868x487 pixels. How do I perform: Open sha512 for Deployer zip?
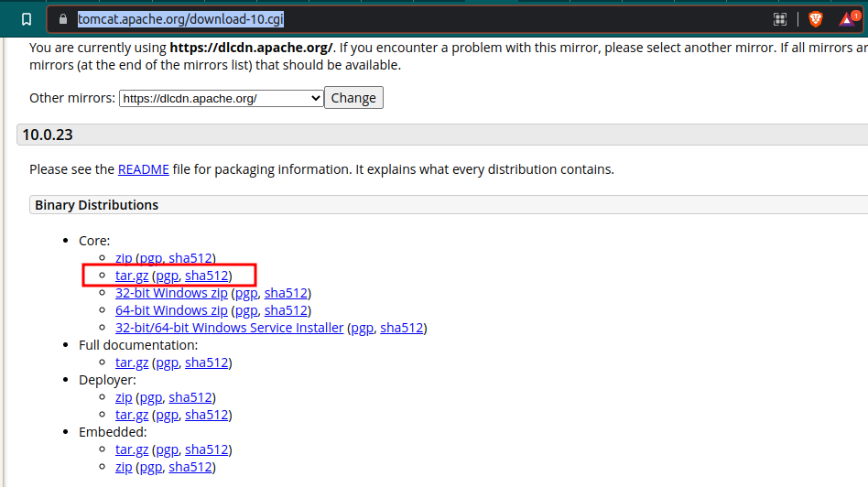coord(190,397)
